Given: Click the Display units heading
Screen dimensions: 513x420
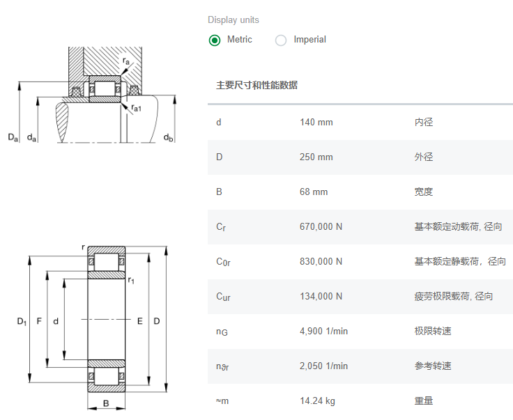Looking at the screenshot, I should (x=233, y=20).
